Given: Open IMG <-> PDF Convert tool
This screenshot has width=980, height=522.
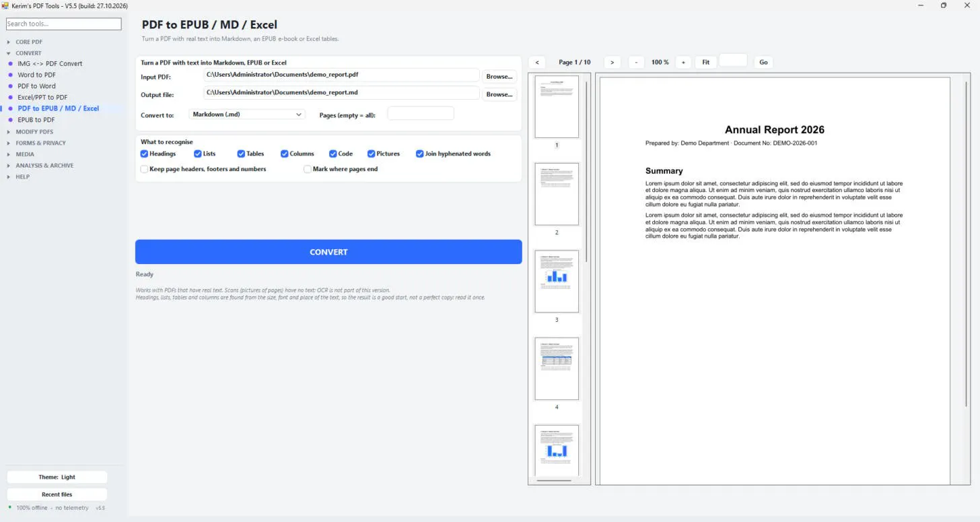Looking at the screenshot, I should point(50,63).
